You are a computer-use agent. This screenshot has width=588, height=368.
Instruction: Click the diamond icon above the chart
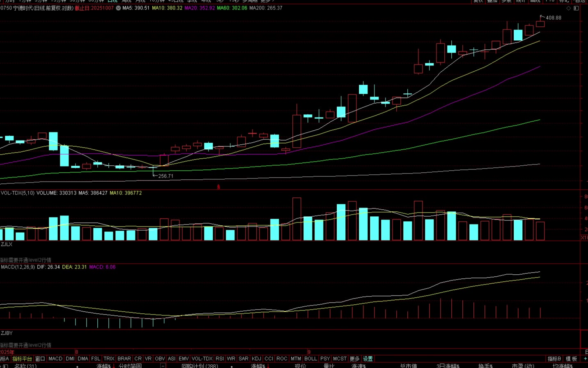click(x=569, y=8)
